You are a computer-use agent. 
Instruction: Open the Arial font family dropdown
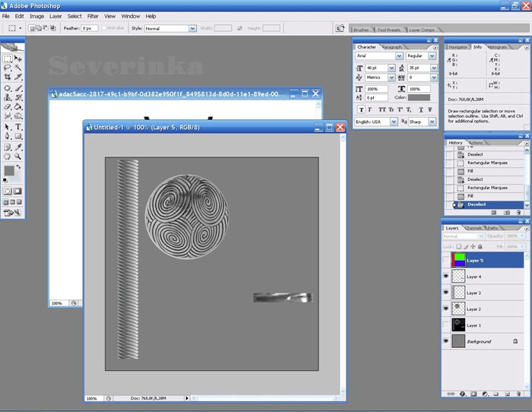point(399,56)
